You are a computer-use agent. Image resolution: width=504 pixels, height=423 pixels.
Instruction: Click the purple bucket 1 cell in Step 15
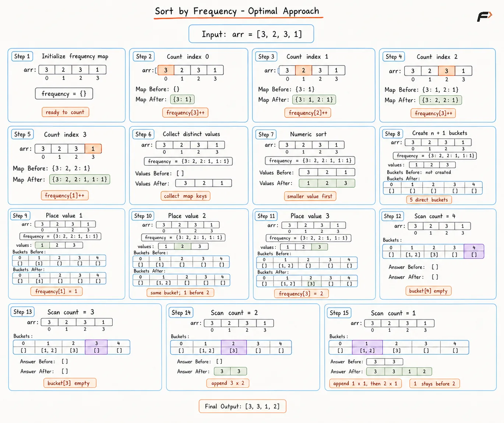(367, 347)
